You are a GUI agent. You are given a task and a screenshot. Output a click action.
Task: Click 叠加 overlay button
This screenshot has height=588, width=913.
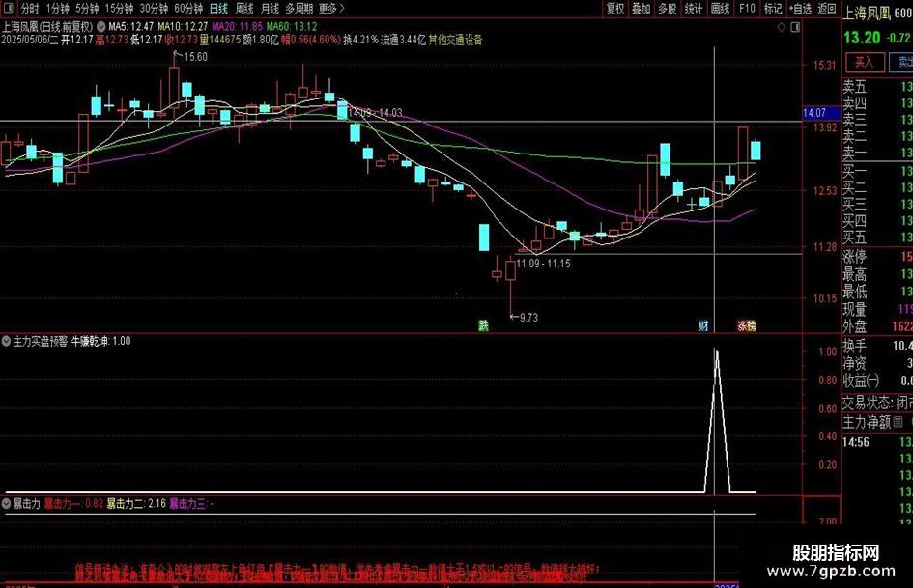coord(642,8)
